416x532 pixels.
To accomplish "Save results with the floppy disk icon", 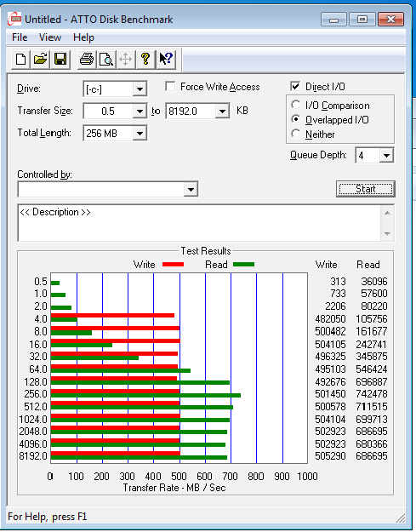I will (60, 60).
